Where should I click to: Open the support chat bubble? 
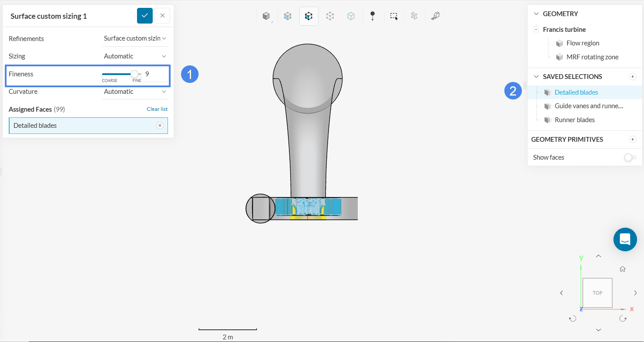pos(625,239)
